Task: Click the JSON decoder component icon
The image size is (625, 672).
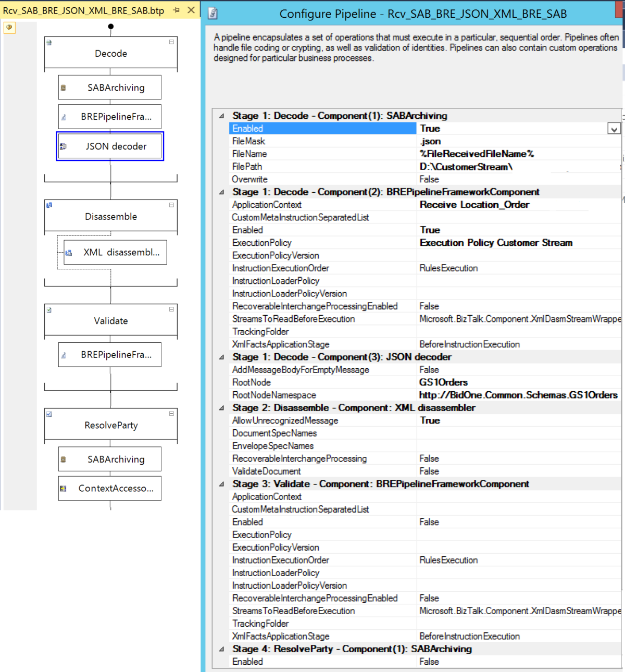Action: pos(64,146)
